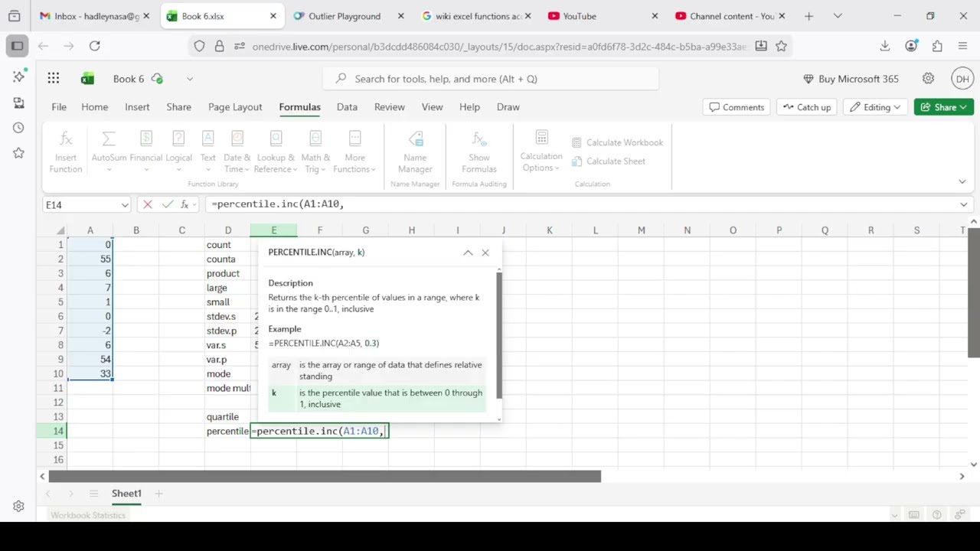This screenshot has height=551, width=980.
Task: Open the browser extensions icon
Action: pos(937,46)
